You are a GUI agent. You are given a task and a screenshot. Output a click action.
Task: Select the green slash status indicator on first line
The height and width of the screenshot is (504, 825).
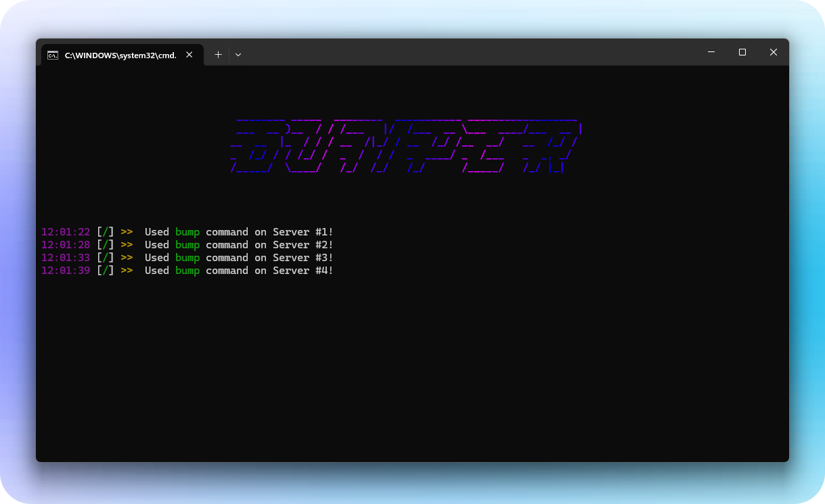(106, 231)
